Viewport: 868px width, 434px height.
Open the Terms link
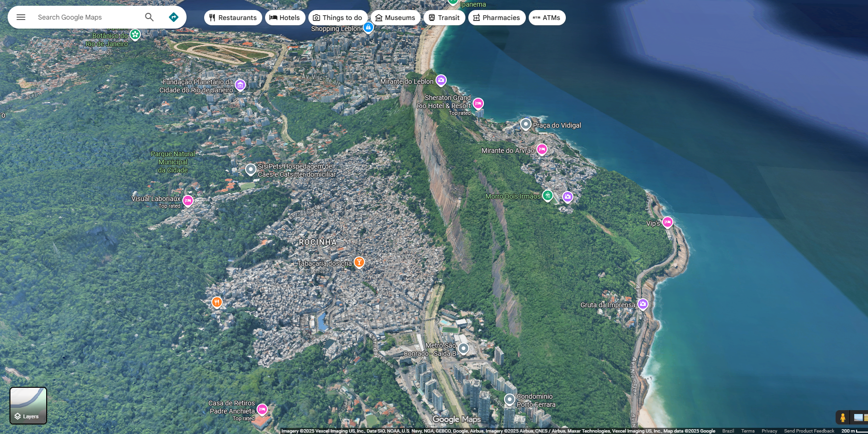tap(748, 431)
